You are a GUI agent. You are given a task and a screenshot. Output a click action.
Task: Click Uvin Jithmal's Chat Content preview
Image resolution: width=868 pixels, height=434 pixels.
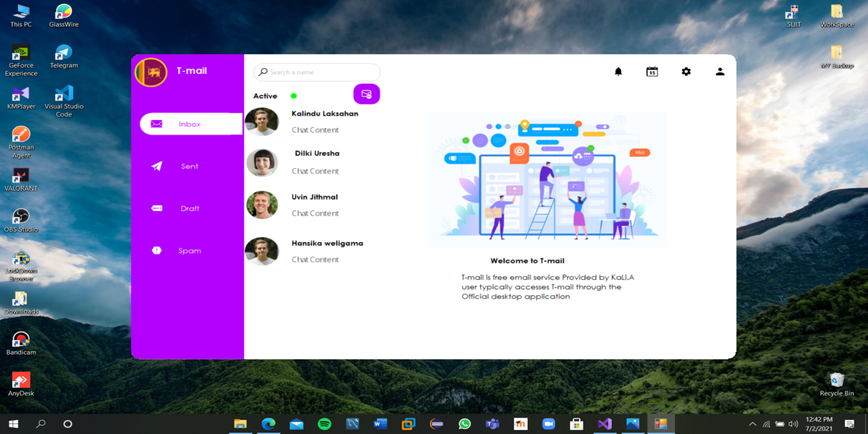(x=315, y=213)
